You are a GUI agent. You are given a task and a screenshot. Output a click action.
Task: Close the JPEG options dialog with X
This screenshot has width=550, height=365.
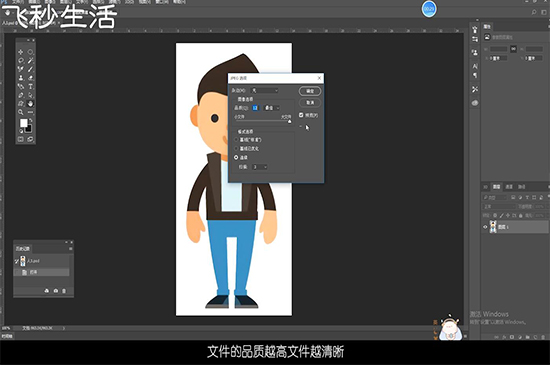point(319,78)
